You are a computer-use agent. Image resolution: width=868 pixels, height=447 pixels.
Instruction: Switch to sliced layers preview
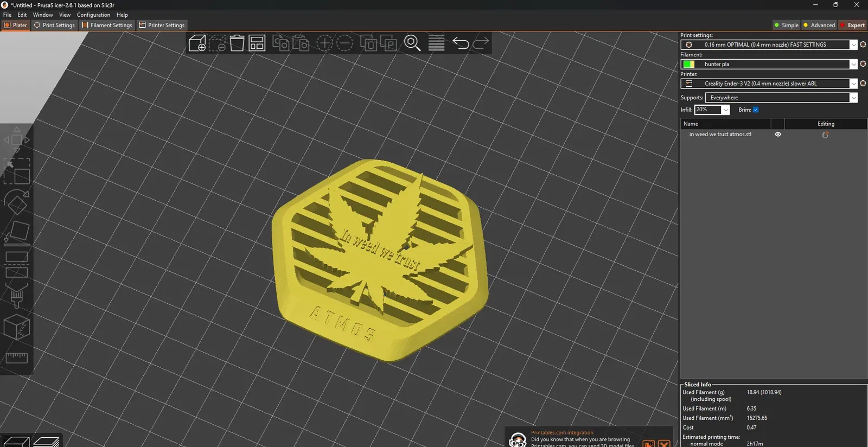pos(47,442)
